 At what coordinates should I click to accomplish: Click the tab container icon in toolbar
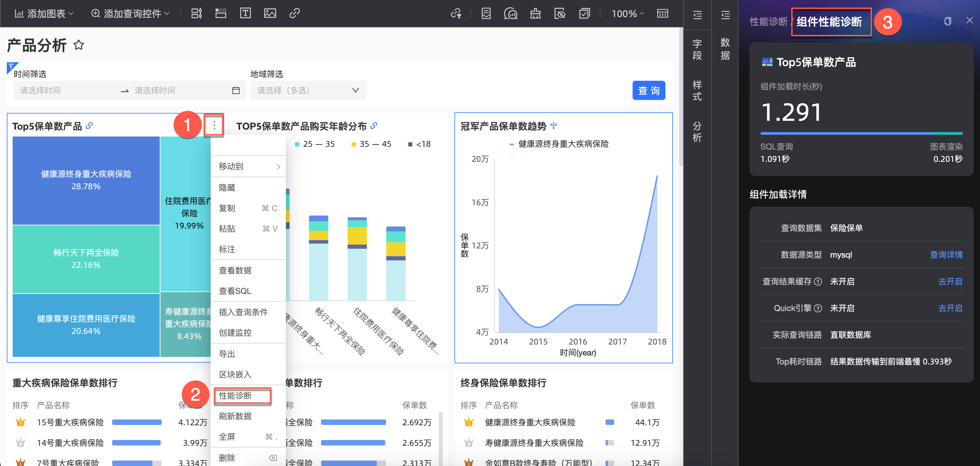click(221, 13)
